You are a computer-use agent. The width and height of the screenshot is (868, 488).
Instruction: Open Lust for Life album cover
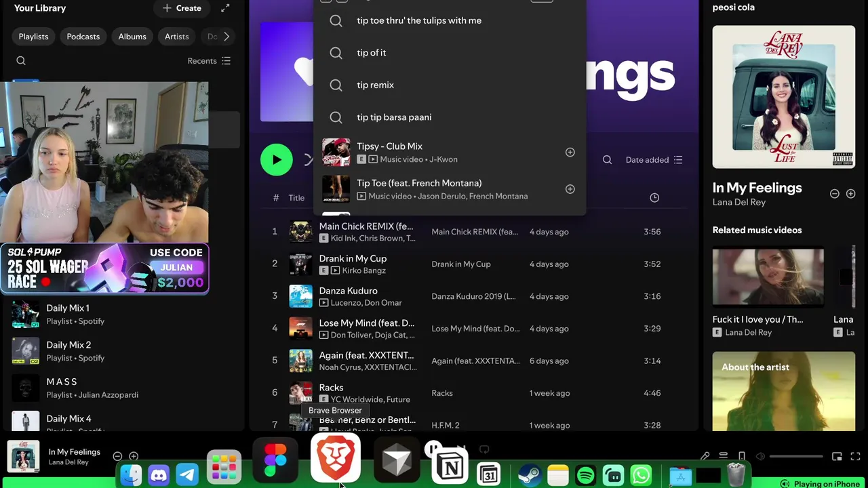click(x=784, y=97)
